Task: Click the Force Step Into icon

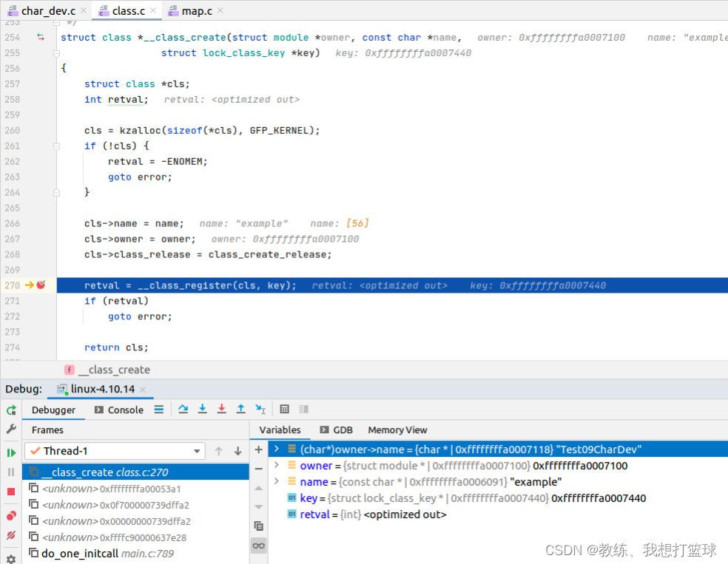Action: point(221,409)
